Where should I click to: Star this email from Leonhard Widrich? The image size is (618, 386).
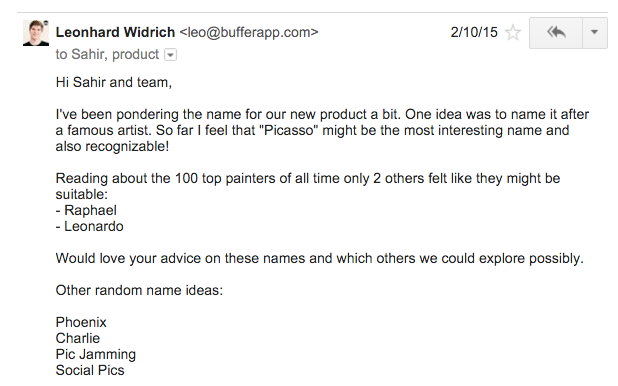click(x=513, y=32)
